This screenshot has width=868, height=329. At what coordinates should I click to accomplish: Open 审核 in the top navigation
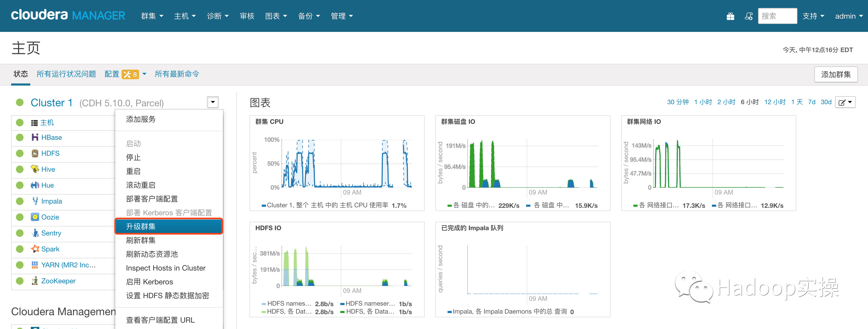247,16
